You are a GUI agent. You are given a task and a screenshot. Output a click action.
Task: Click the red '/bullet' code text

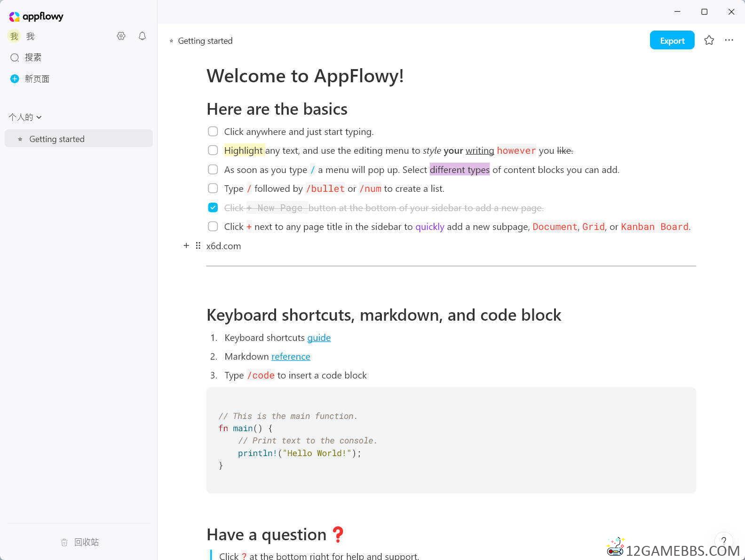(325, 189)
